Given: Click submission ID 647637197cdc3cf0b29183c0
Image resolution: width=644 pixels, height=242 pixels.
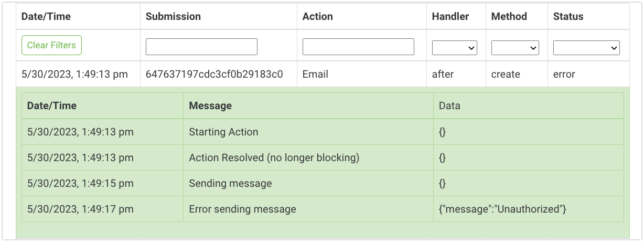Looking at the screenshot, I should (x=214, y=74).
